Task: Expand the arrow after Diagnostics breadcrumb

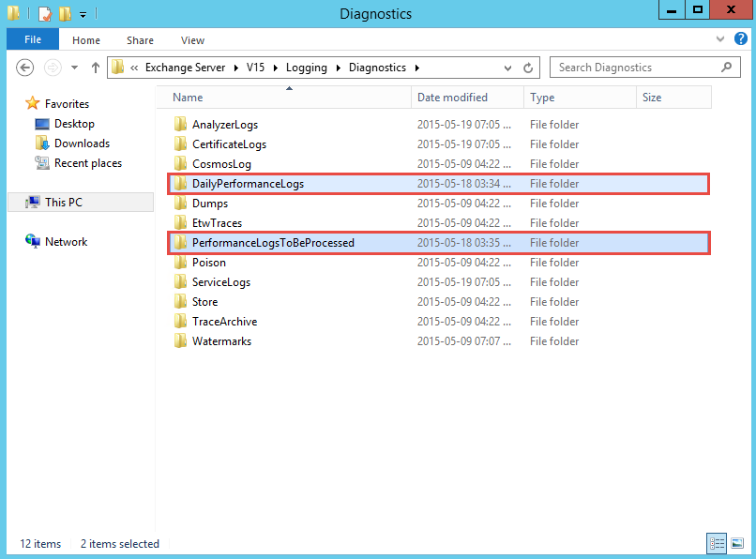Action: (x=417, y=68)
